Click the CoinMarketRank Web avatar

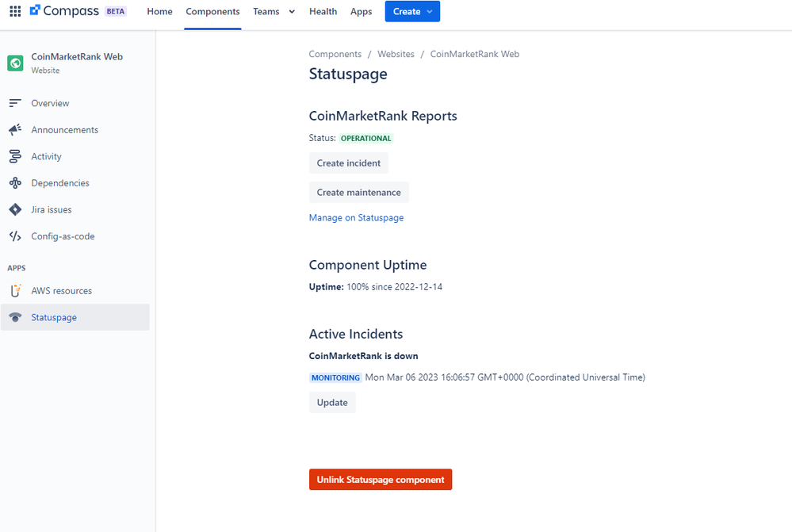pos(14,62)
